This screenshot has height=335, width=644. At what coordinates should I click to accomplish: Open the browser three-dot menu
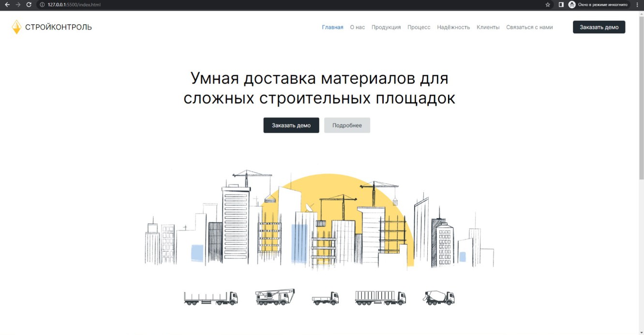tap(637, 4)
